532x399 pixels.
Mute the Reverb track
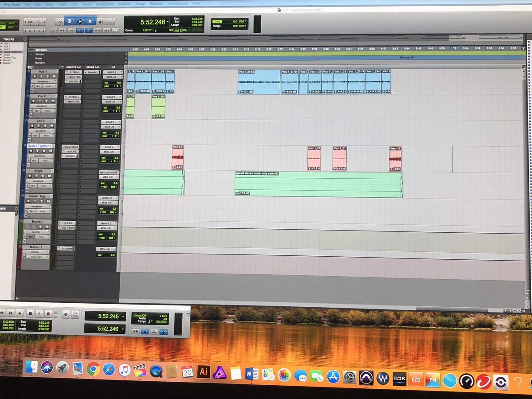tap(47, 227)
